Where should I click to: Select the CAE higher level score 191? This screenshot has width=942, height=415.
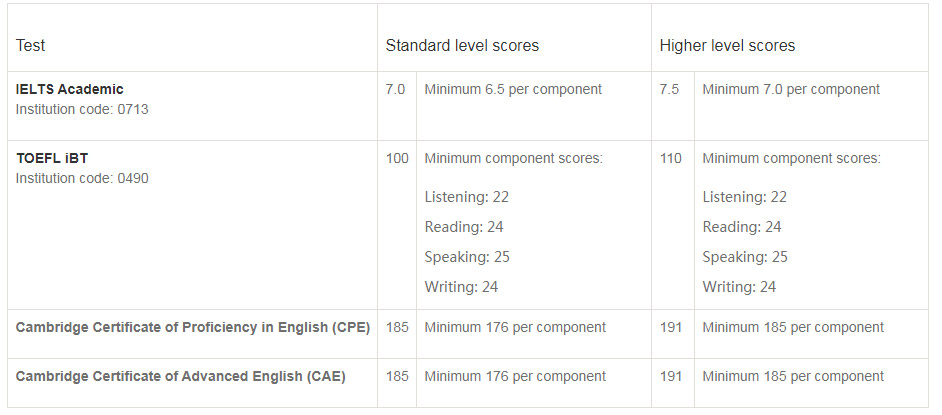[x=671, y=377]
